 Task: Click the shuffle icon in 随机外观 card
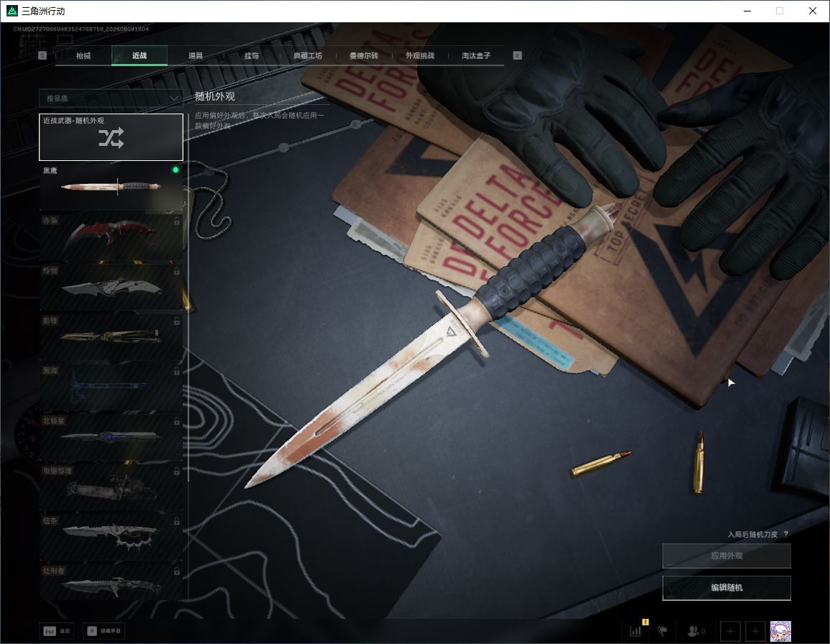pos(111,137)
